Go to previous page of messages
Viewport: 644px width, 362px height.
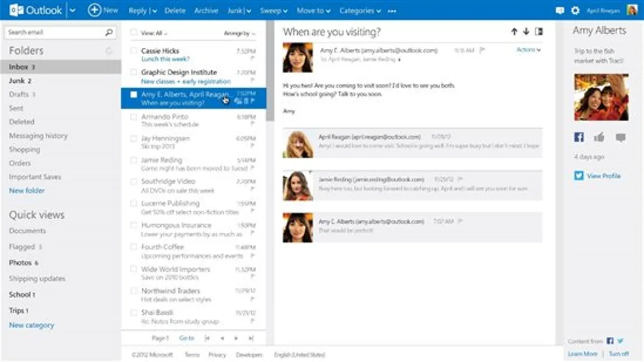click(222, 338)
